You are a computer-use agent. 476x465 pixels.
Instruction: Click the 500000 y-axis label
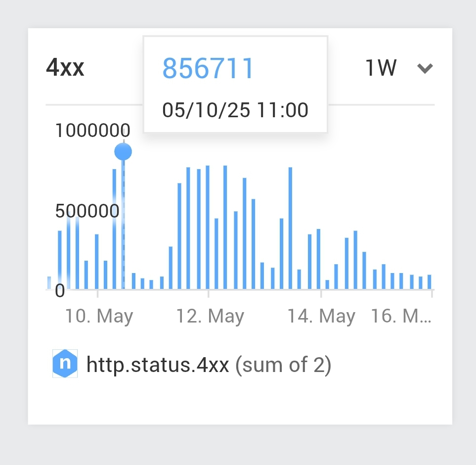87,211
